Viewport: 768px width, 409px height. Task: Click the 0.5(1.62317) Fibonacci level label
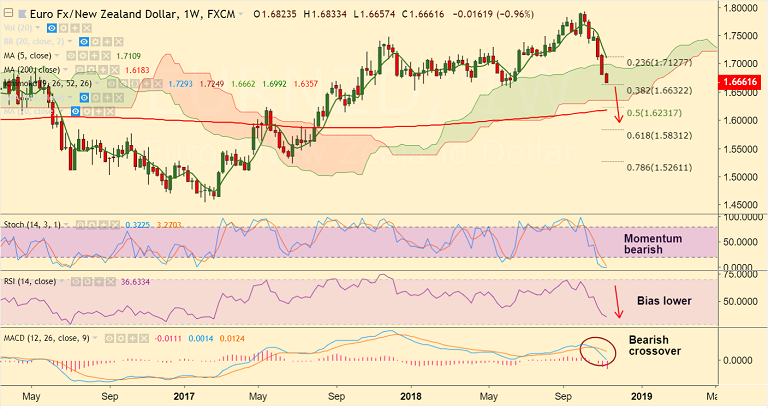click(654, 113)
